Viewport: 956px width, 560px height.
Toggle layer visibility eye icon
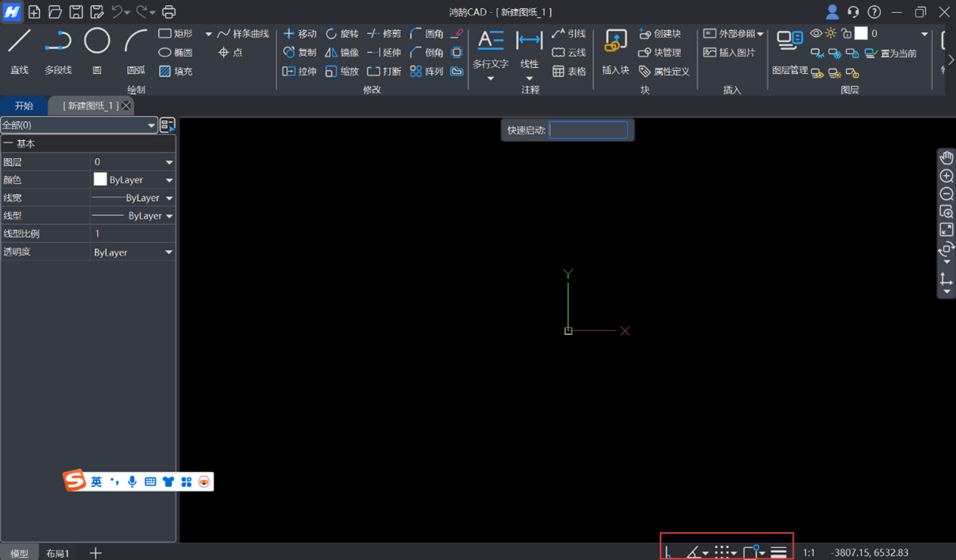pos(816,34)
